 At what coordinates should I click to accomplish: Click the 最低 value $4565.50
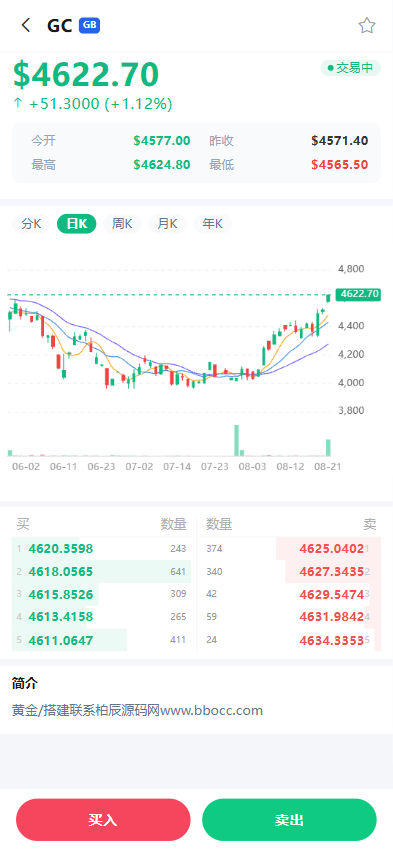click(340, 165)
